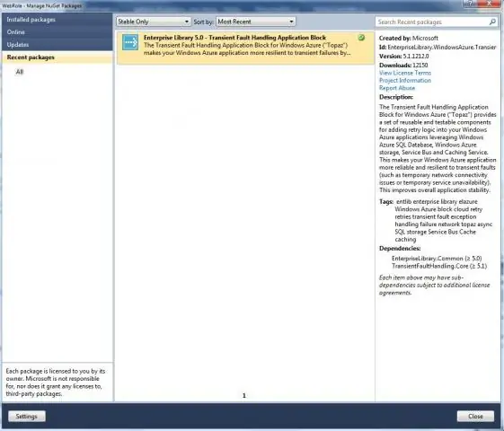Click the Close button
504x431 pixels.
coord(475,417)
